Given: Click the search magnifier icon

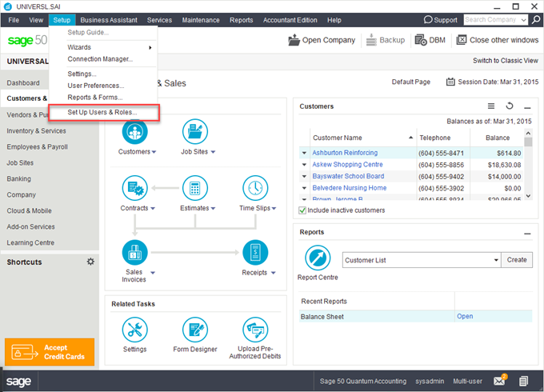Looking at the screenshot, I should pos(536,20).
